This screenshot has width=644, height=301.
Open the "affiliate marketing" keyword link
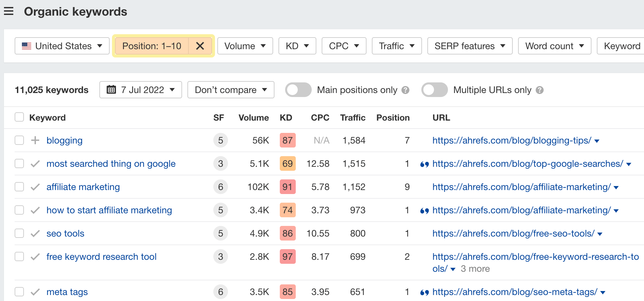[83, 187]
